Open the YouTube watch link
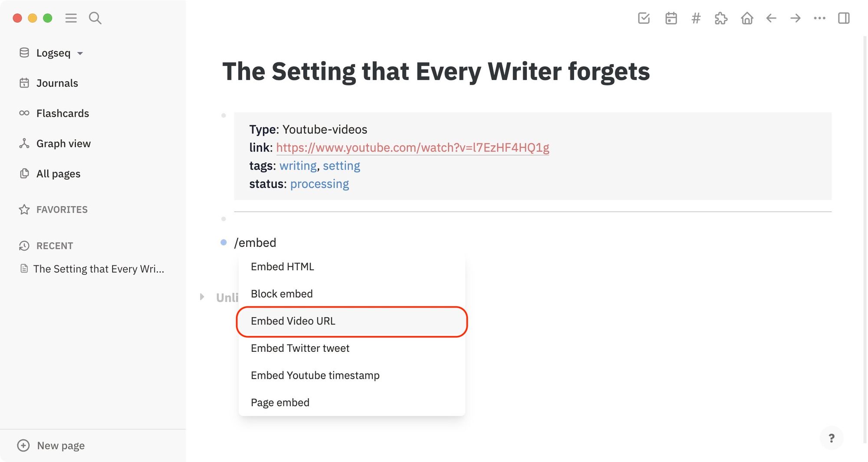 coord(412,147)
